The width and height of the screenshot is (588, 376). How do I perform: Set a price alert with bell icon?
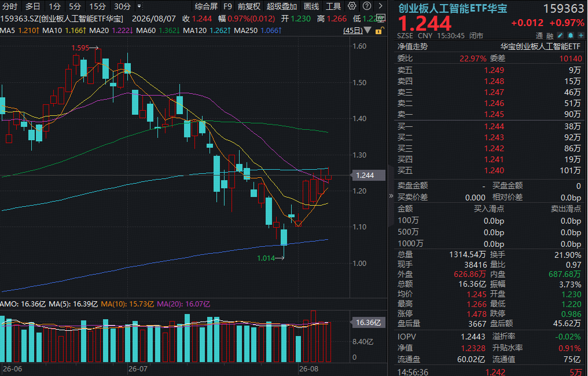click(571, 35)
